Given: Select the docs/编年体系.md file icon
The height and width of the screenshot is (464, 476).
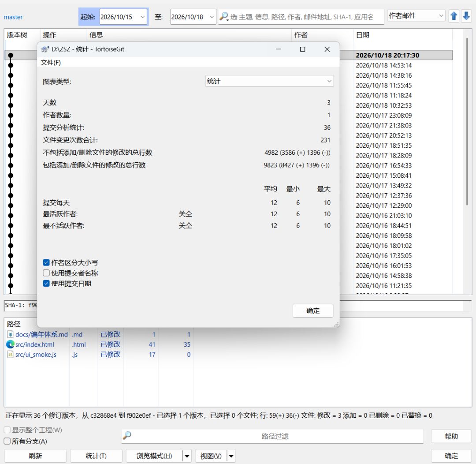Looking at the screenshot, I should [10, 334].
